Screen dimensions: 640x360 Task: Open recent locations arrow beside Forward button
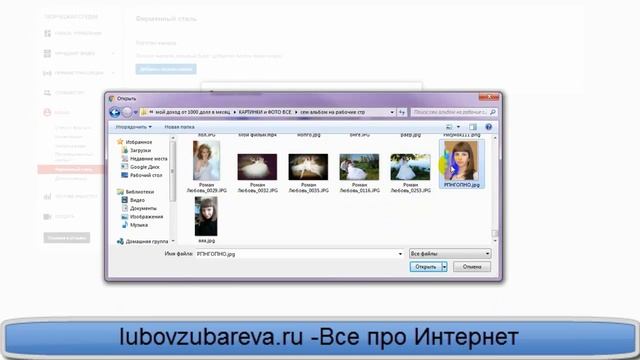click(136, 112)
